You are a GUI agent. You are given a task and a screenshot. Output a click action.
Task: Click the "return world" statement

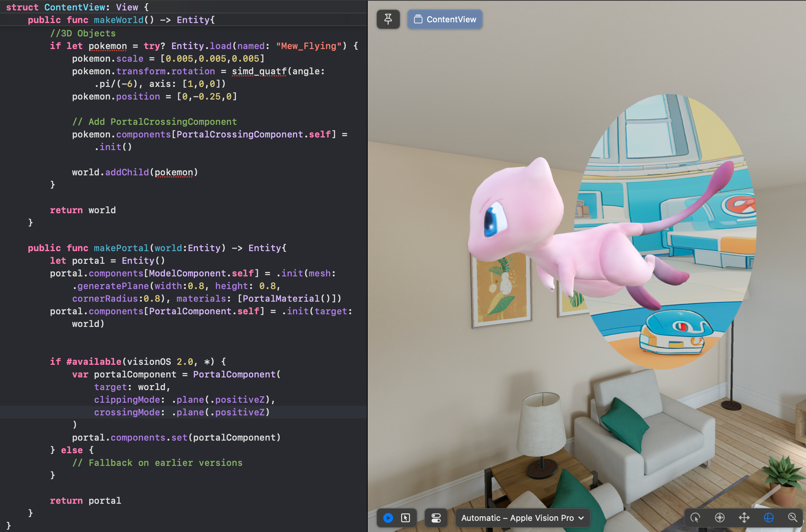coord(83,210)
